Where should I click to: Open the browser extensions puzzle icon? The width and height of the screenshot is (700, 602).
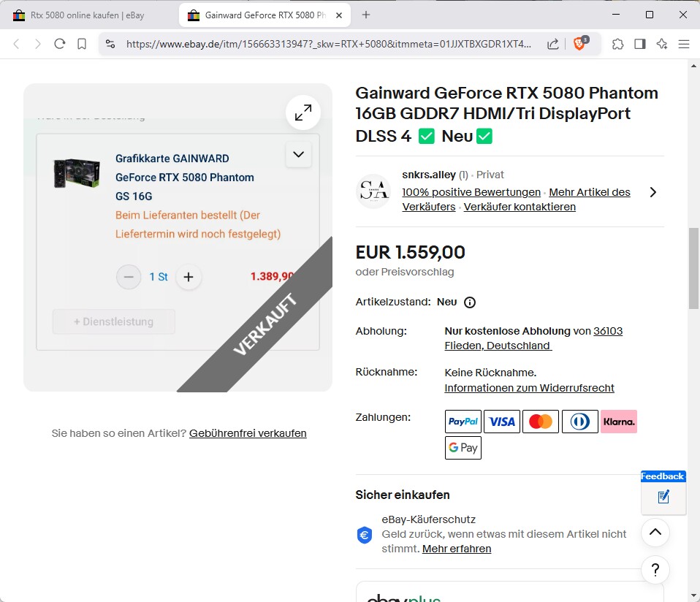pos(618,44)
